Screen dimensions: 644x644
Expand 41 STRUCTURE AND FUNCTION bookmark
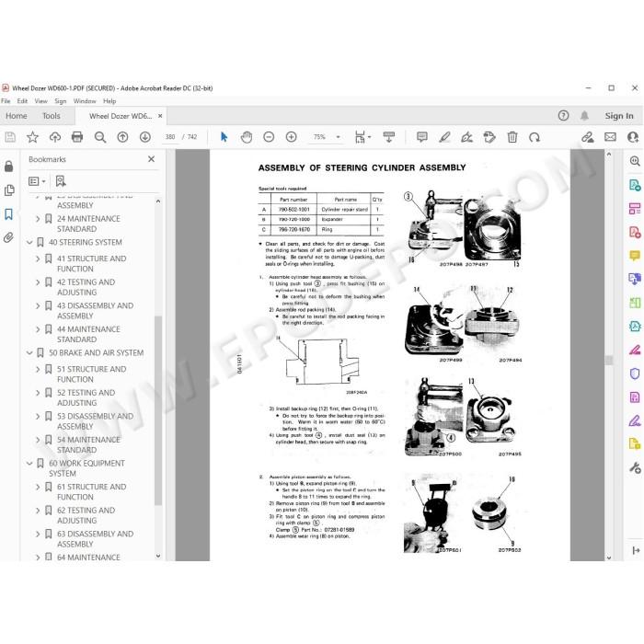coord(38,259)
